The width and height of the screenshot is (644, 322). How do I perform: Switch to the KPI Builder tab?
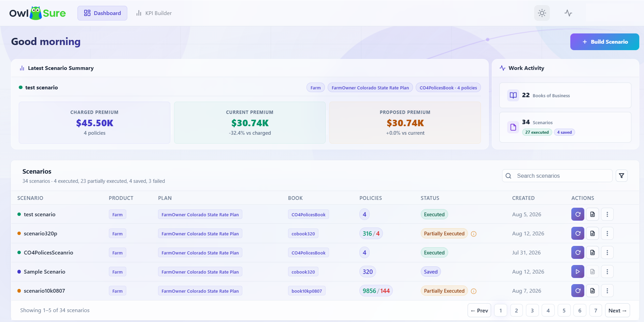tap(154, 13)
